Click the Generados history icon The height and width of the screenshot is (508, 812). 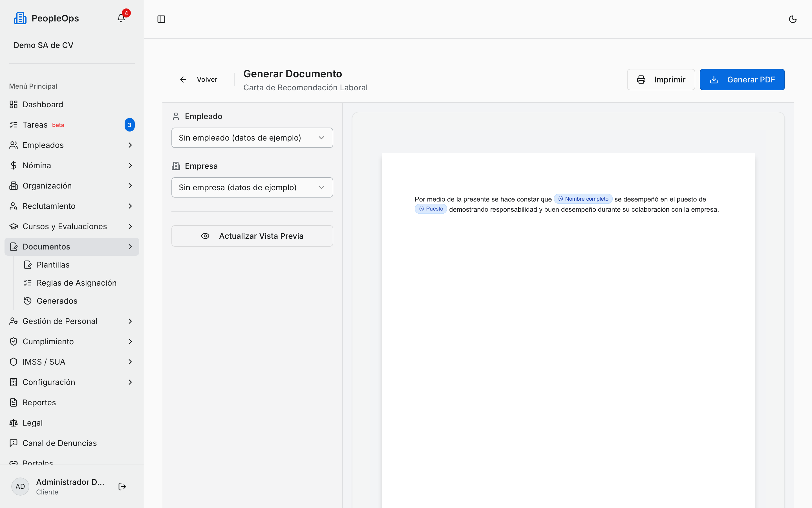pyautogui.click(x=28, y=301)
